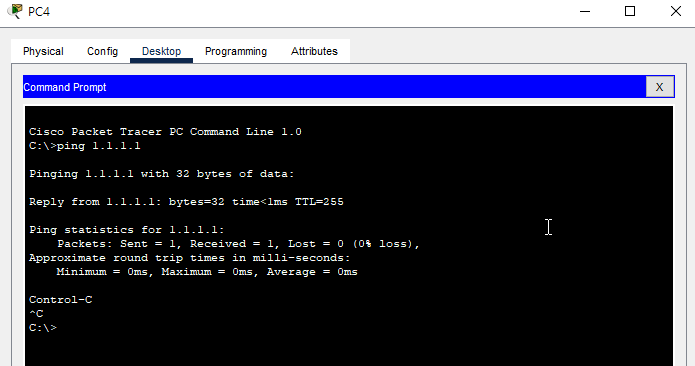Viewport: 695px width, 366px height.
Task: Minimize the PC4 window
Action: (585, 11)
